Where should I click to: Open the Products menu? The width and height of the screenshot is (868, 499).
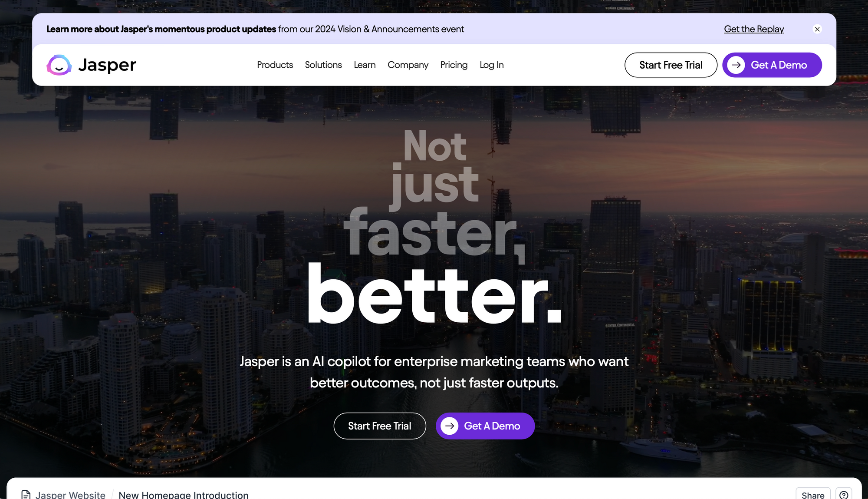[275, 65]
